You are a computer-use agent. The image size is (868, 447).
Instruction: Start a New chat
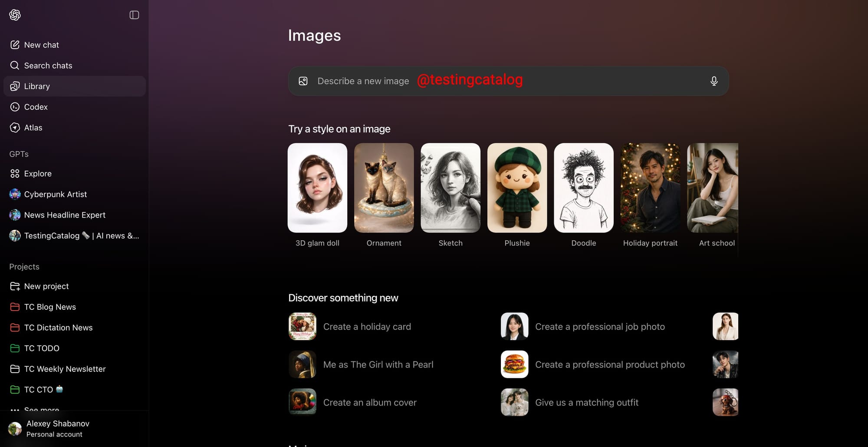(42, 44)
